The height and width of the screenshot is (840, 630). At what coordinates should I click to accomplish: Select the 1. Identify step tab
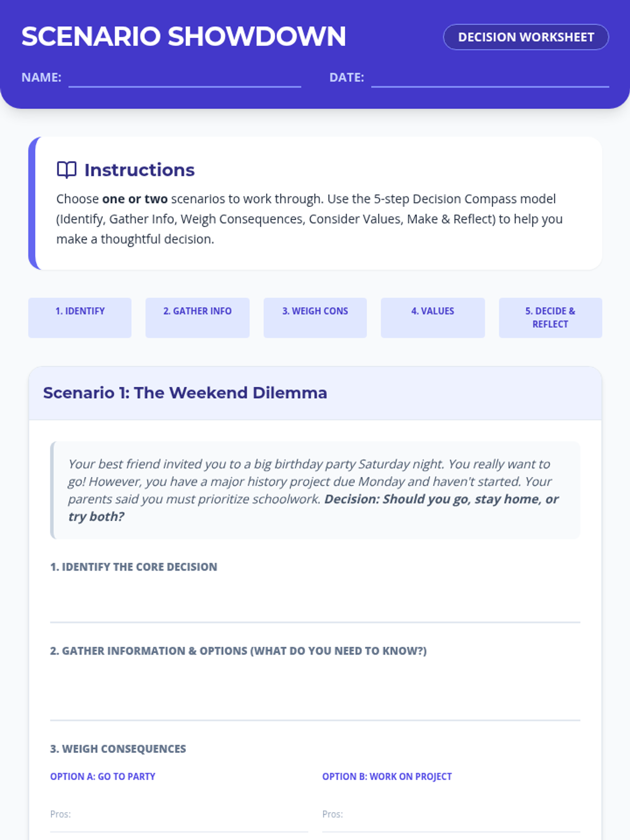coord(80,317)
